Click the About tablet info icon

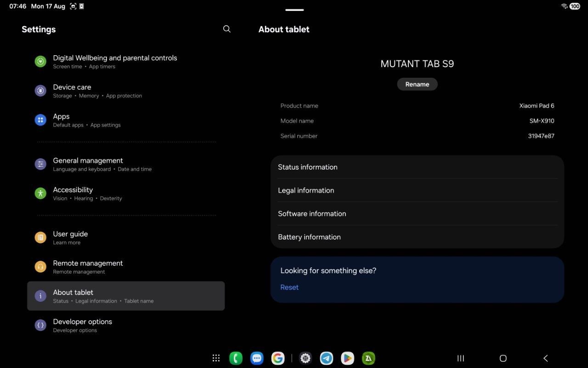tap(40, 296)
